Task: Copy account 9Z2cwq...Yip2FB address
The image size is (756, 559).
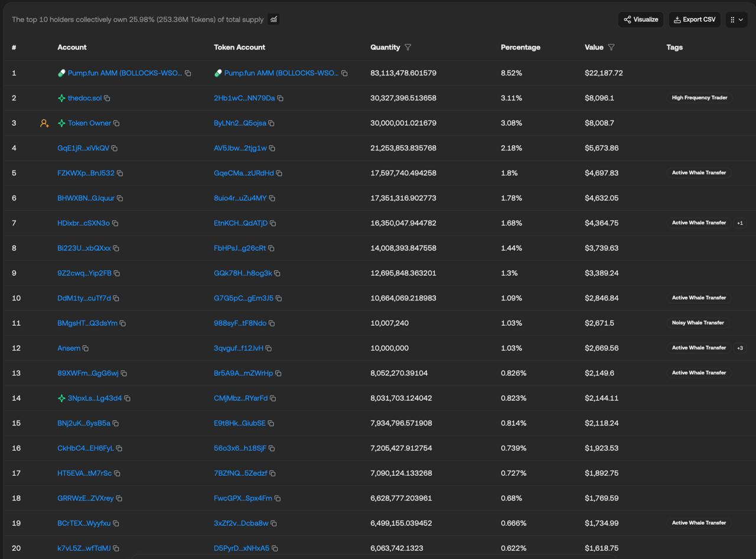Action: (x=117, y=273)
